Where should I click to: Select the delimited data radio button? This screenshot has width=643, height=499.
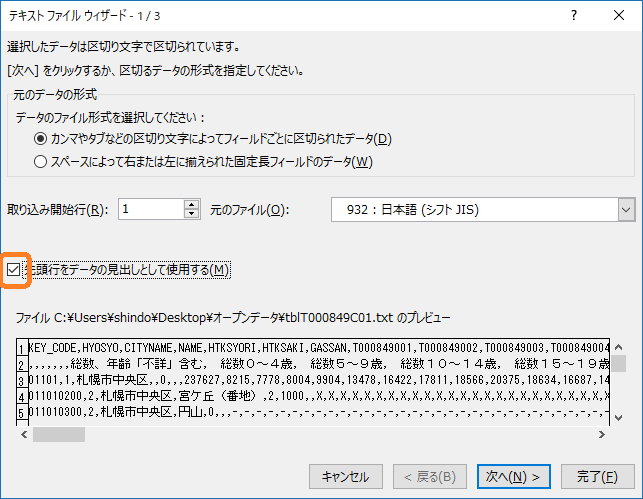(x=41, y=138)
